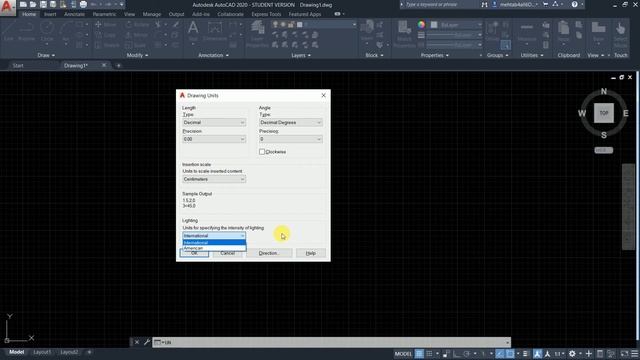
Task: Click the command line customize wrench icon
Action: [147, 342]
